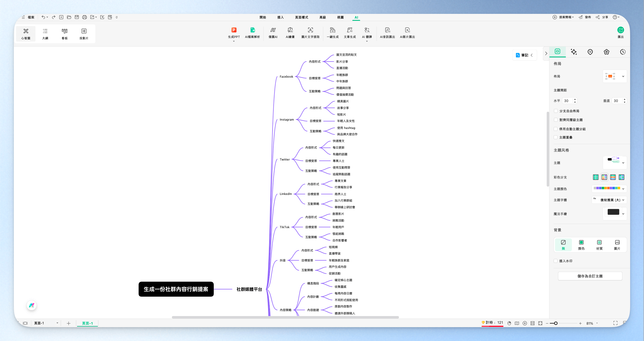Click the Print icon
644x341 pixels.
pos(85,17)
